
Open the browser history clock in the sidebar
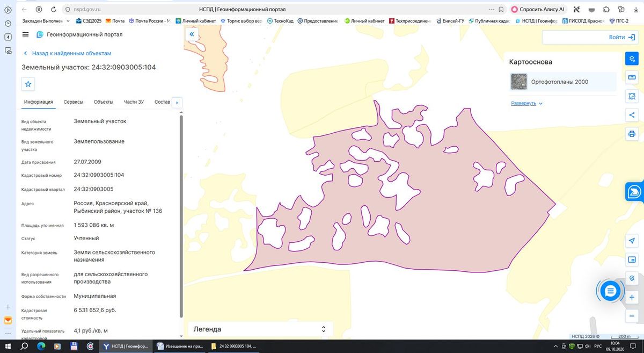pyautogui.click(x=8, y=24)
